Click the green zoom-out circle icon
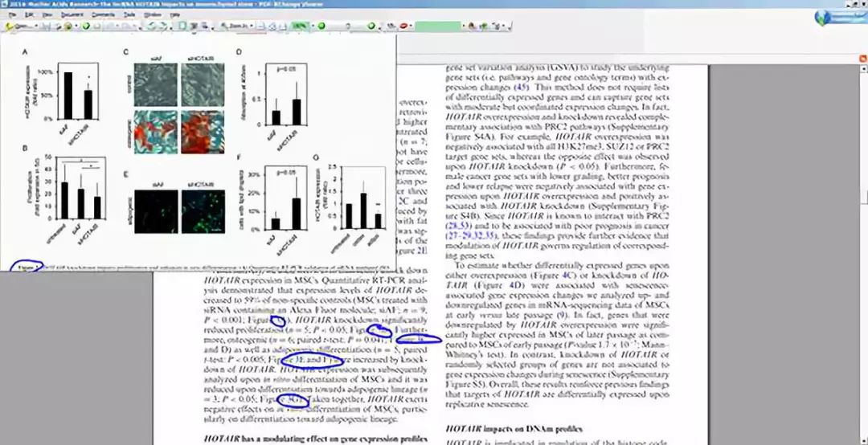This screenshot has height=445, width=868. [321, 26]
